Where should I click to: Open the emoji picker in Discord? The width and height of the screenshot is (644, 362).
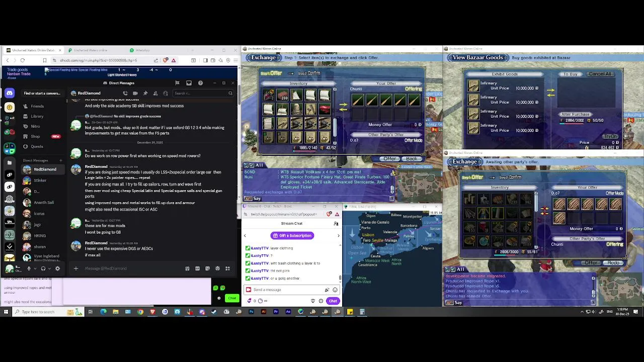[x=217, y=268]
